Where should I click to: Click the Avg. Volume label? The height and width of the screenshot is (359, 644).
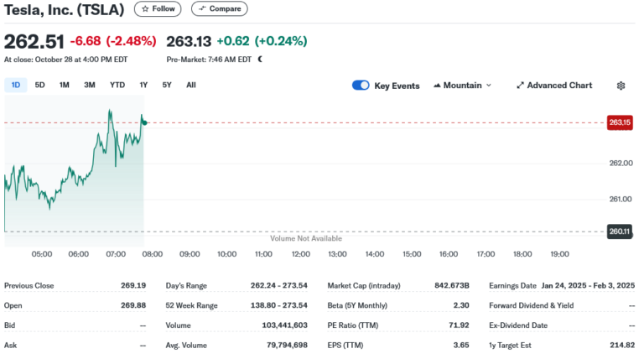click(x=186, y=345)
